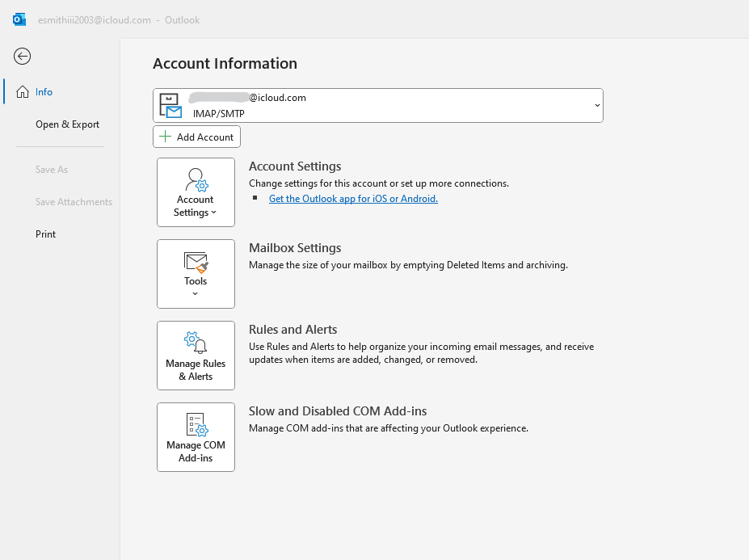Open the Print page
This screenshot has width=749, height=560.
(45, 234)
